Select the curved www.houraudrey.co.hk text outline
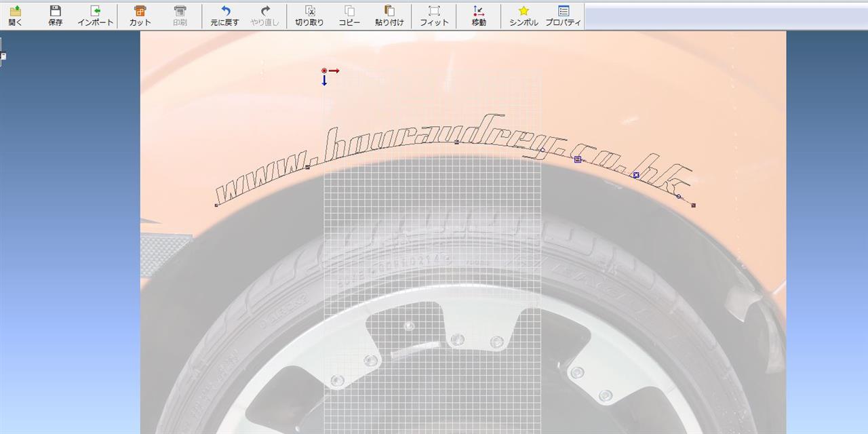The height and width of the screenshot is (434, 868). tap(454, 160)
